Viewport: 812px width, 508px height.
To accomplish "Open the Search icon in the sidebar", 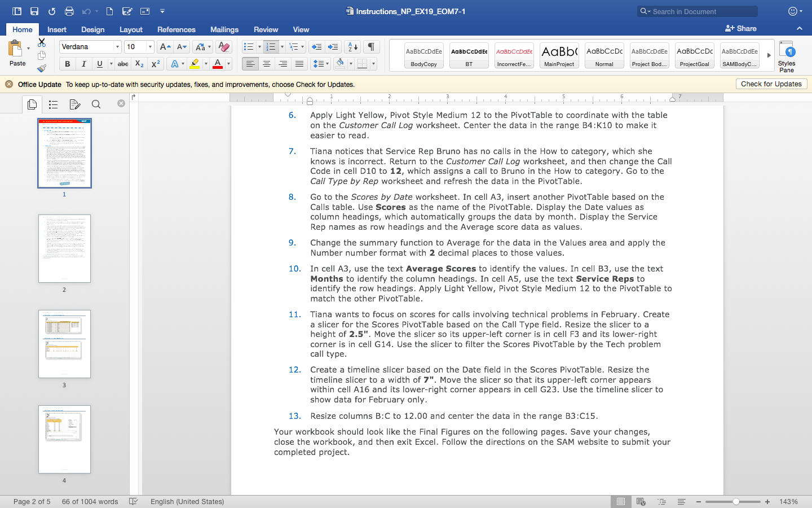I will [96, 104].
